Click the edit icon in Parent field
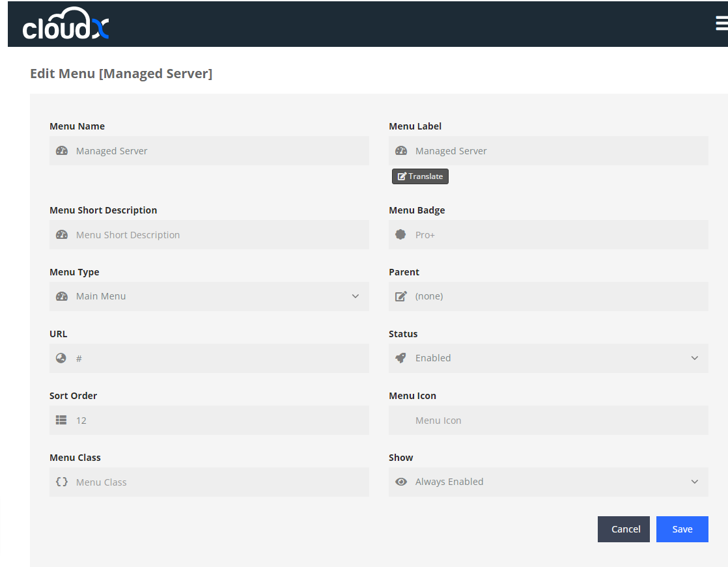This screenshot has height=567, width=728. [401, 296]
